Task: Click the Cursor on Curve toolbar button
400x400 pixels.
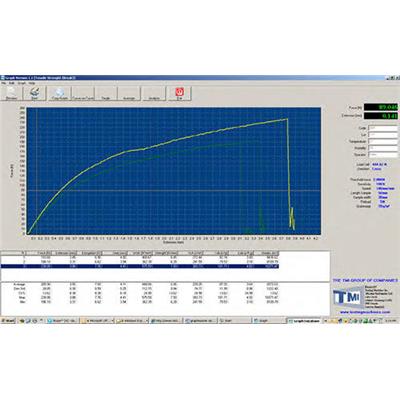Action: coord(83,94)
